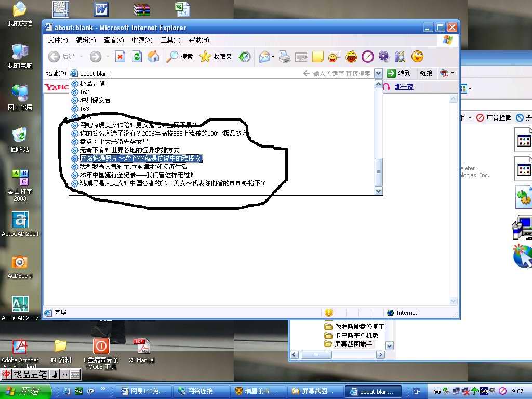This screenshot has width=532, height=399.
Task: Click the purple compass toolbar icon
Action: click(367, 57)
